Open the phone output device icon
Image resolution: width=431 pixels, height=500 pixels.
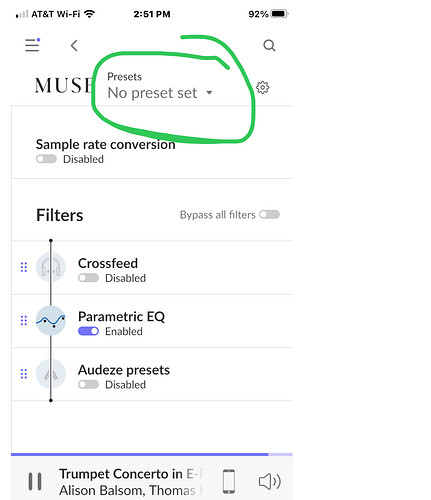229,481
